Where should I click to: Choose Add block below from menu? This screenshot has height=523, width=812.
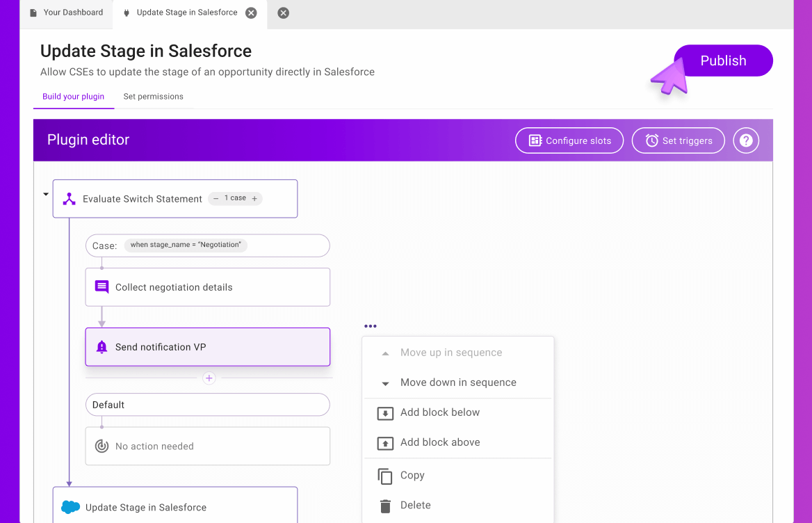point(439,412)
